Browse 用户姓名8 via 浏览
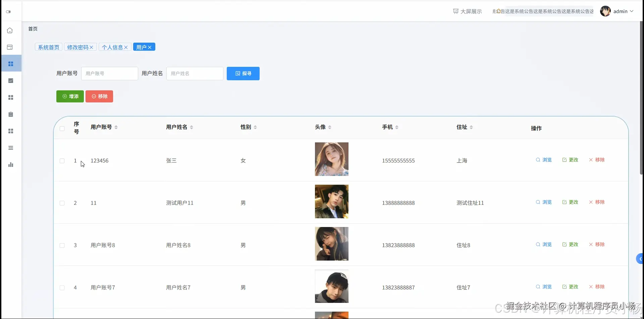This screenshot has height=319, width=644. tap(544, 244)
